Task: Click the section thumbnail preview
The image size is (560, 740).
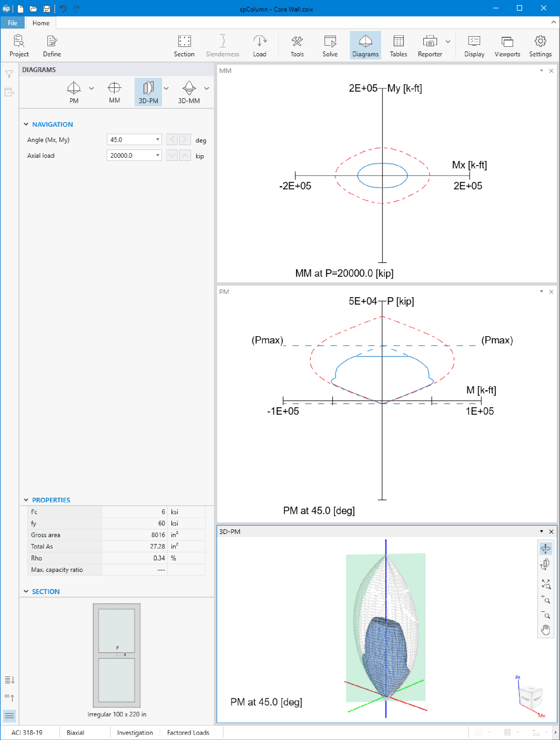Action: (x=117, y=655)
